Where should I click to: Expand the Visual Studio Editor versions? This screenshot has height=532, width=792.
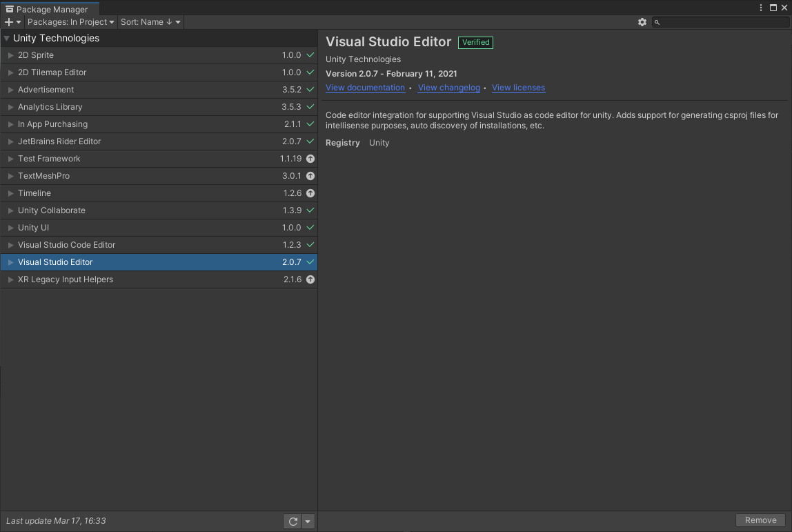tap(10, 262)
